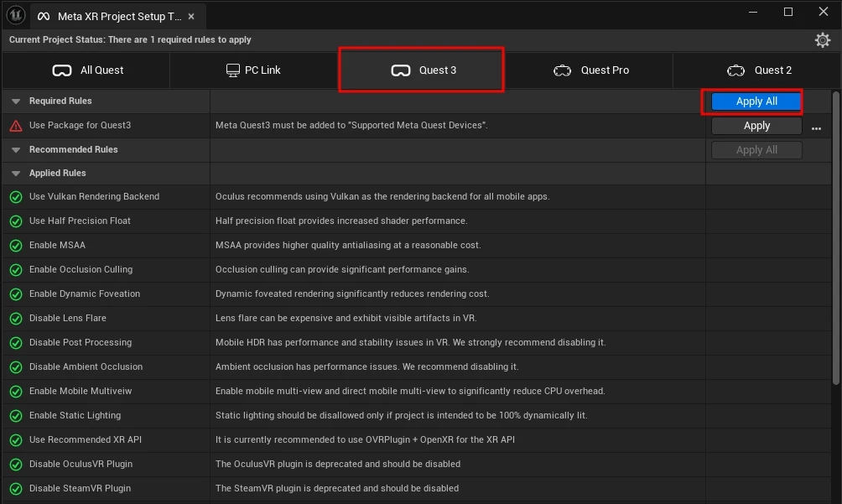The width and height of the screenshot is (842, 504).
Task: Select the 'Enable Static Lighting' rule name
Action: [75, 415]
